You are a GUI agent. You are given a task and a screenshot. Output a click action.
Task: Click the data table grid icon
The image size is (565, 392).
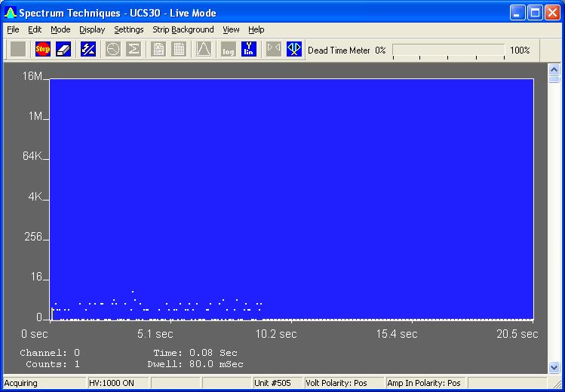pos(179,49)
